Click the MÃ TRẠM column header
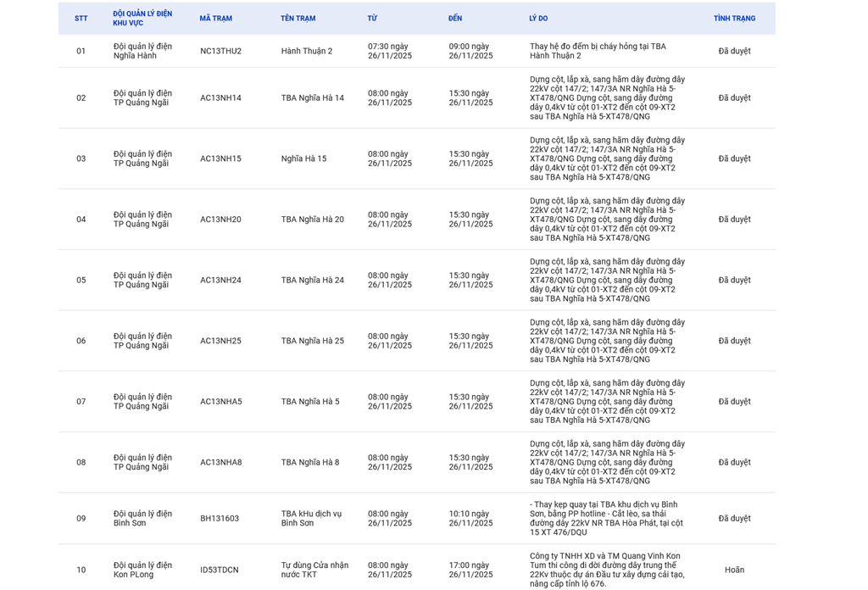The image size is (868, 590). pyautogui.click(x=215, y=19)
